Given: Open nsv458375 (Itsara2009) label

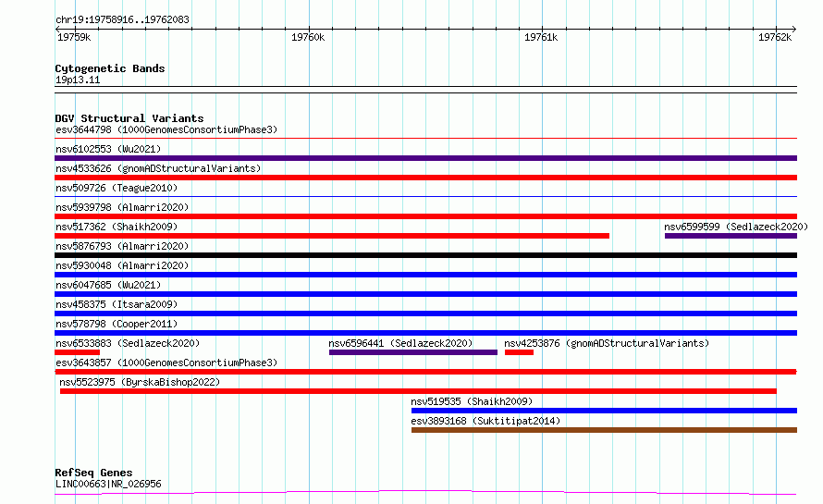Looking at the screenshot, I should (x=117, y=304).
